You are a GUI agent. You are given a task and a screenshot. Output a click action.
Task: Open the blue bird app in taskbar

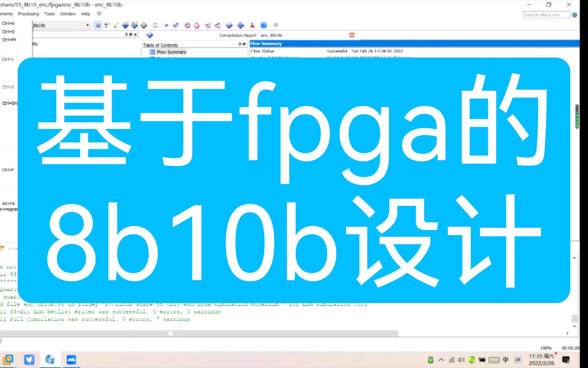tap(29, 359)
